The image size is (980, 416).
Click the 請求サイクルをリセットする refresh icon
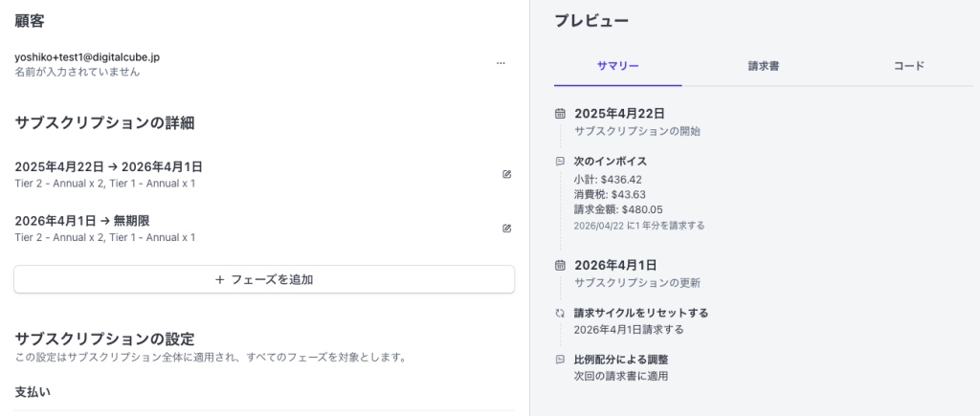point(560,313)
